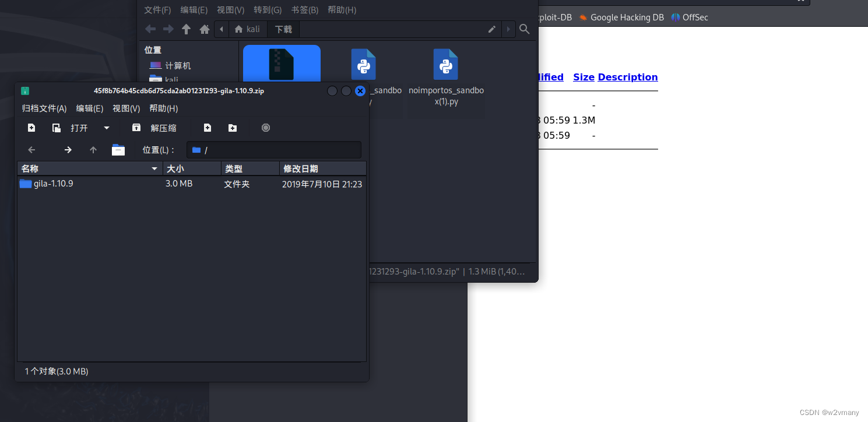Click the up arrow in archive manager
Screen dimensions: 868x422
(93, 150)
